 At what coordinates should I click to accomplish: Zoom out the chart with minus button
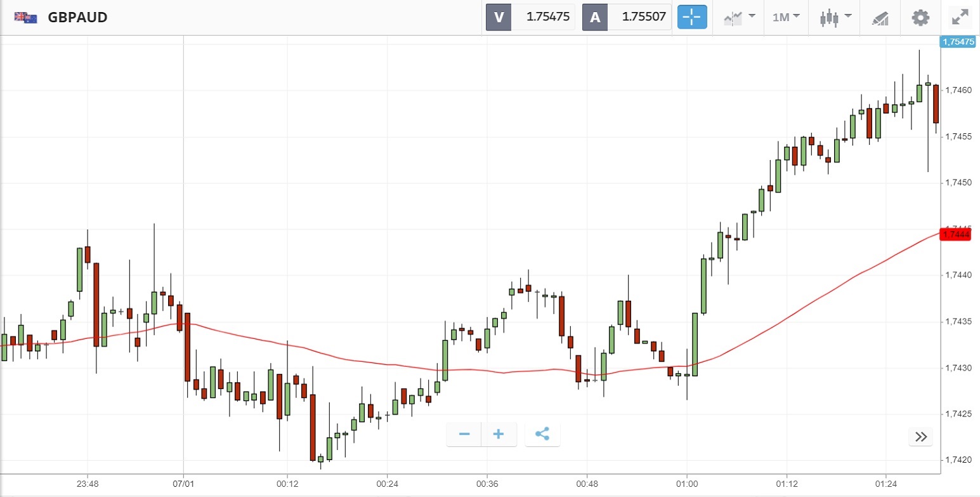464,434
